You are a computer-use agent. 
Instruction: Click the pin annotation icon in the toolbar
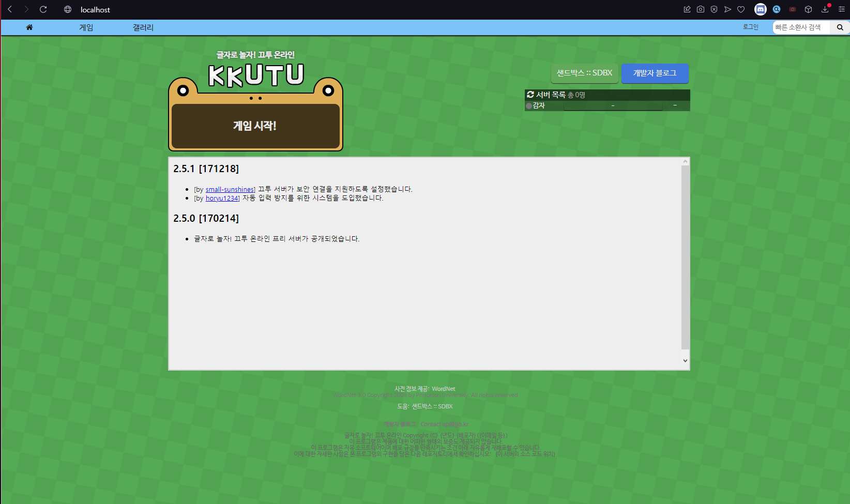pyautogui.click(x=687, y=9)
